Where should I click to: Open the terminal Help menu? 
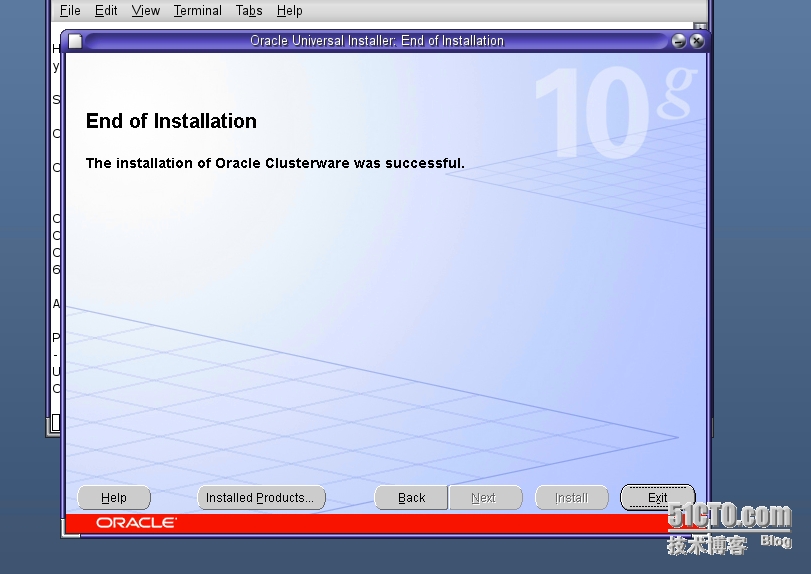[289, 10]
